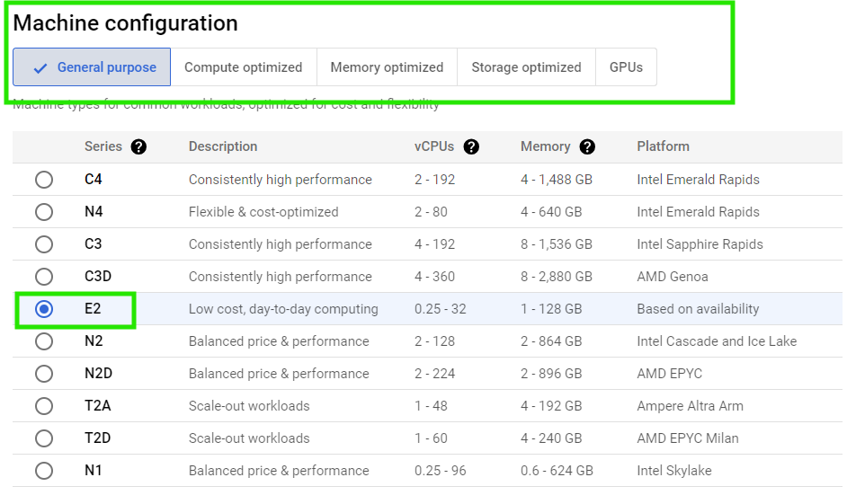Screen dimensions: 847x504
Task: Switch to the Storage optimized tab
Action: [526, 66]
